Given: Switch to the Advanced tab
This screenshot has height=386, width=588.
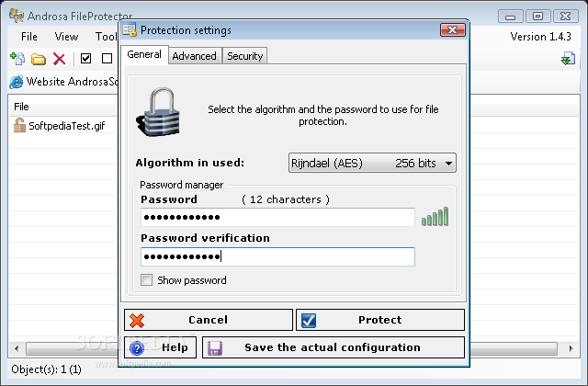Looking at the screenshot, I should 194,56.
